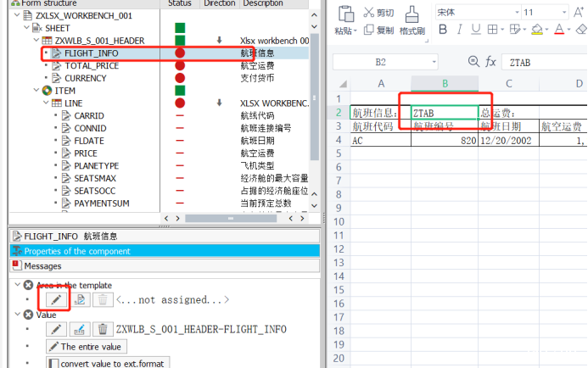Select the SEATSMAX field in tree

pos(95,178)
